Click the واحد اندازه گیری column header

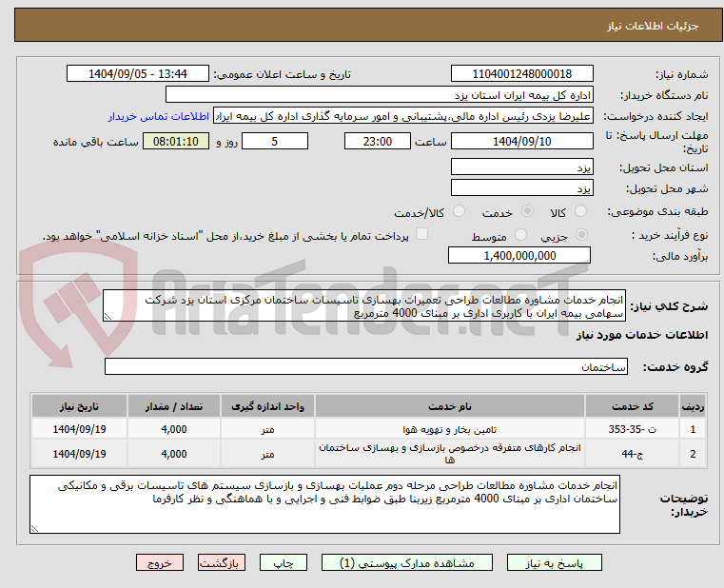(267, 406)
